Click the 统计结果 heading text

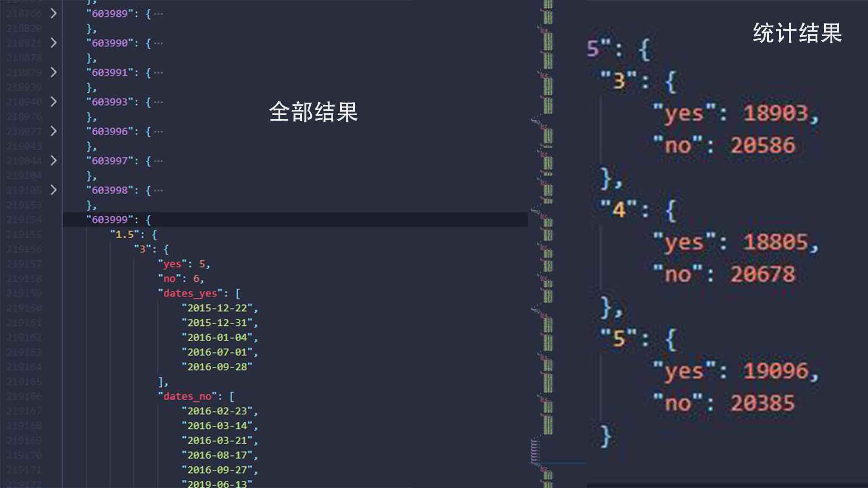[797, 33]
